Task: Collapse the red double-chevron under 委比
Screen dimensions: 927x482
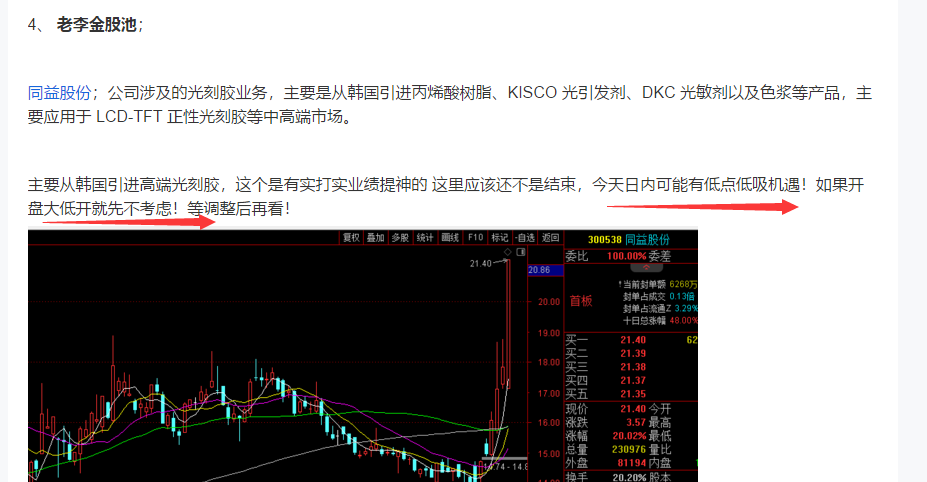Action: (x=646, y=267)
